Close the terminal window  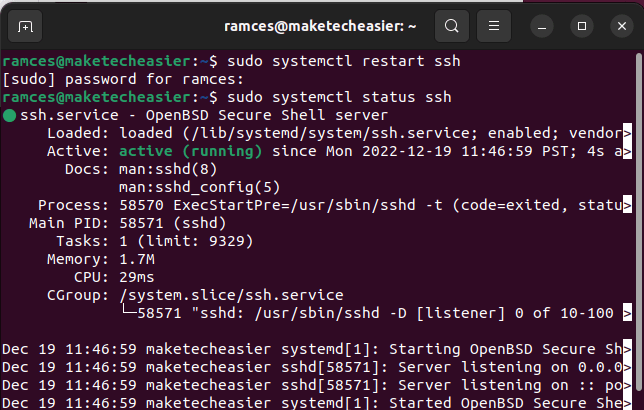coord(622,27)
